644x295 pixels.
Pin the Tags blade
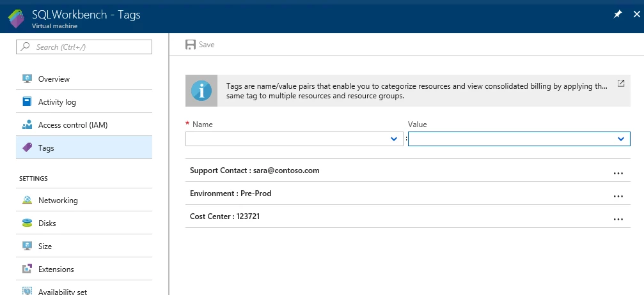[x=617, y=14]
